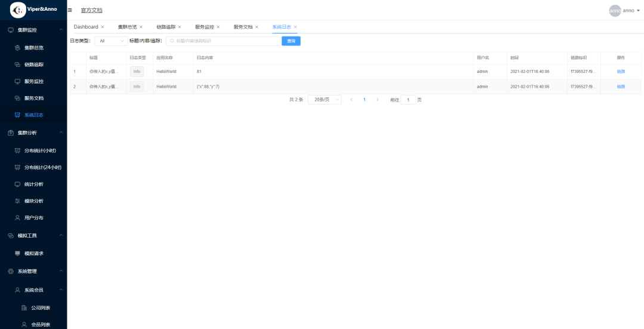Click the 官方文档 link
644x329 pixels.
(x=91, y=10)
